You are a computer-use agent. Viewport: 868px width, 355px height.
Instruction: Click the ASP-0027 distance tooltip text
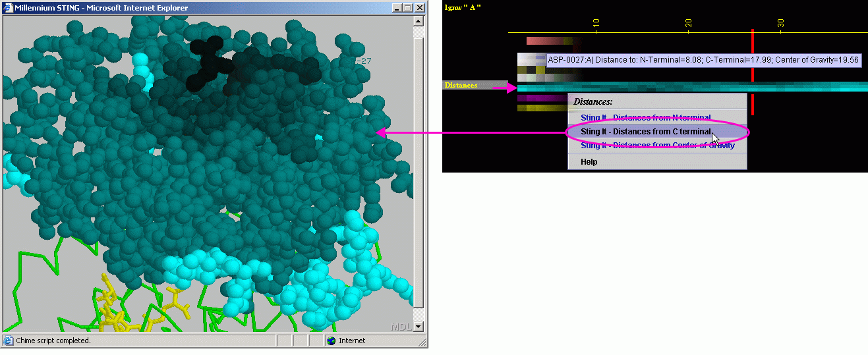[703, 60]
